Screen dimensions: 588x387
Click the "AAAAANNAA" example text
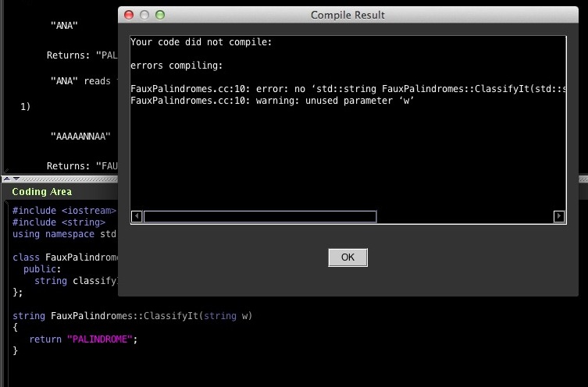(x=80, y=136)
